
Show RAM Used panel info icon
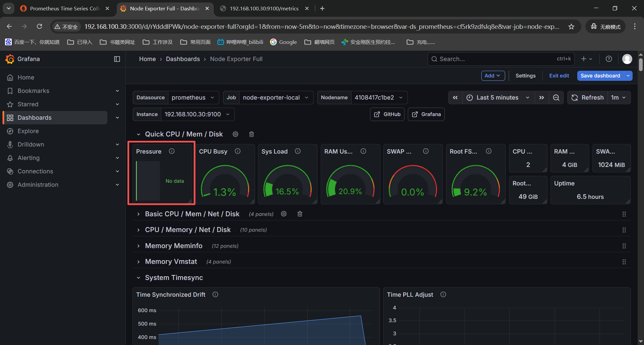pos(363,151)
